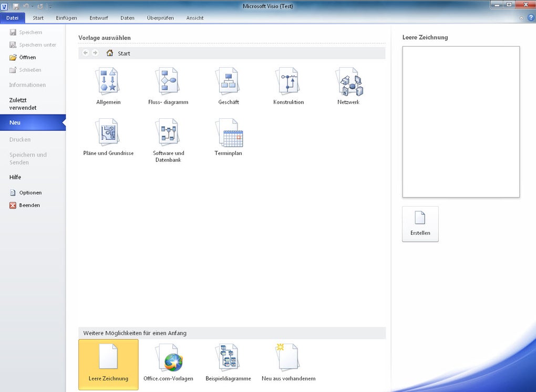Open the Konstruktion template category
This screenshot has width=536, height=392.
(288, 86)
